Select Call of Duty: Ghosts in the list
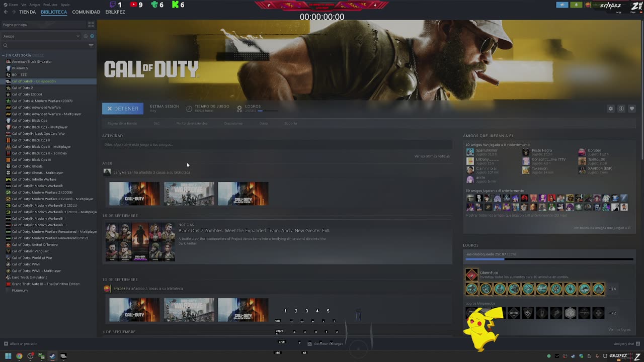 pos(27,166)
